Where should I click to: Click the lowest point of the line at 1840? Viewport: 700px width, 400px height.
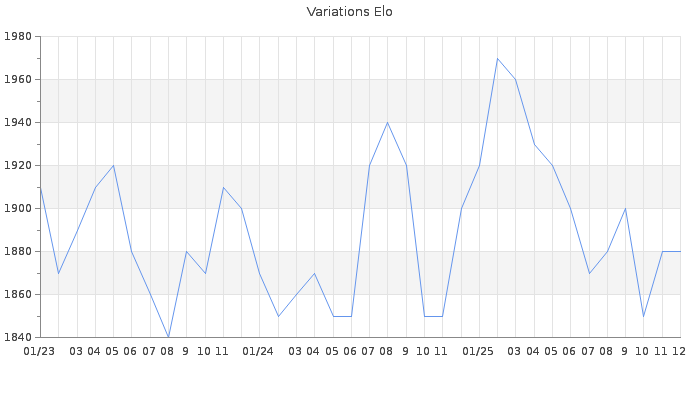[x=168, y=337]
